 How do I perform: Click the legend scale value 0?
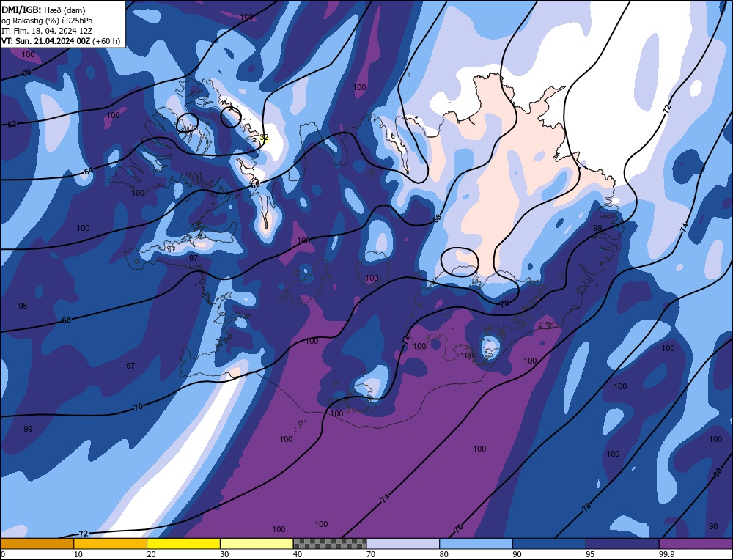[3, 554]
